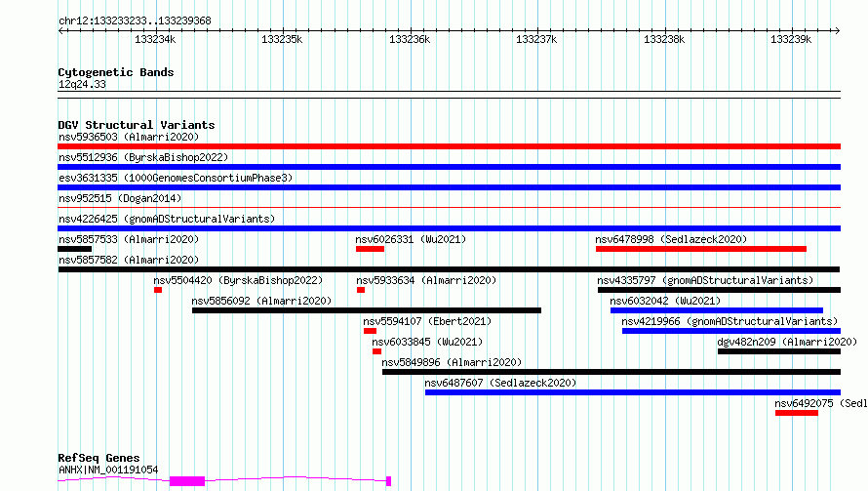
Task: Click the small magenta ANHX exon at right end
Action: (388, 481)
